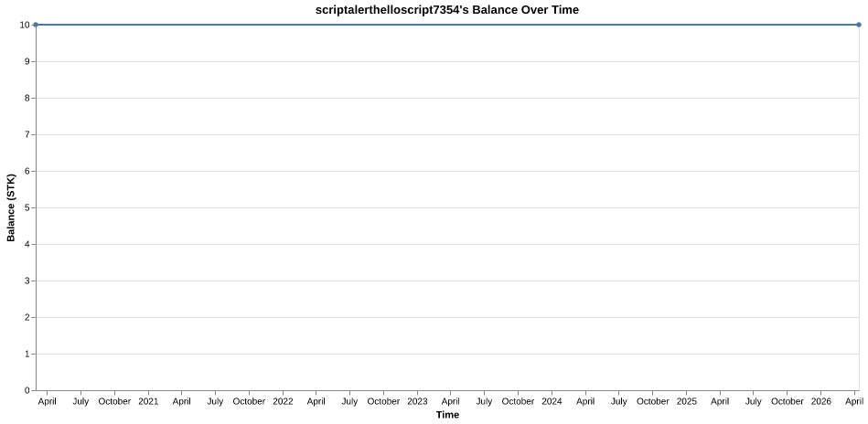The width and height of the screenshot is (868, 424).
Task: Click the y-axis value 2
Action: coord(27,317)
